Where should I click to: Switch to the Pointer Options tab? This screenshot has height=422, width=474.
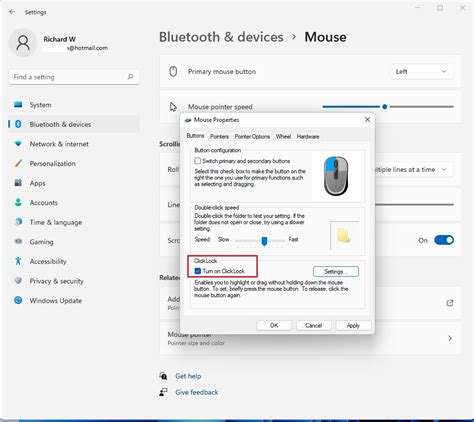(x=252, y=136)
